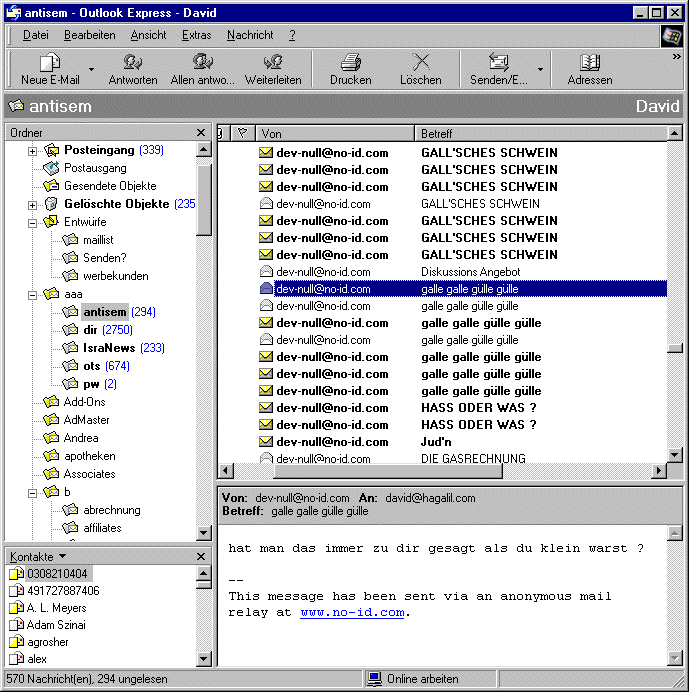The height and width of the screenshot is (692, 689).
Task: Delete the message with the Löschen icon
Action: point(420,63)
